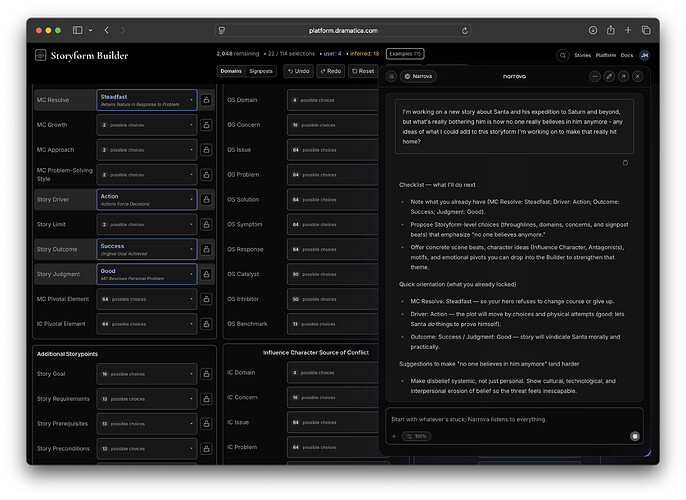Toggle the lock for Story Limit
Image resolution: width=686 pixels, height=500 pixels.
click(x=206, y=225)
